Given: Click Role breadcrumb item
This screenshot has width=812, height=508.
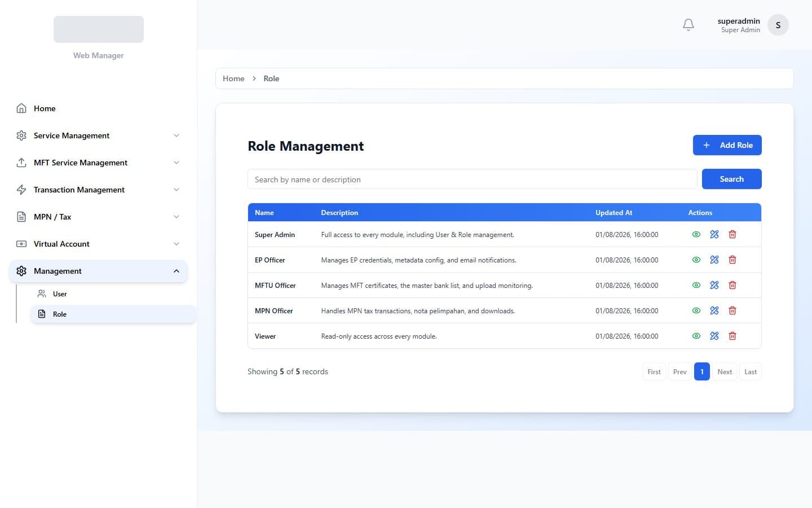Looking at the screenshot, I should click(x=271, y=78).
